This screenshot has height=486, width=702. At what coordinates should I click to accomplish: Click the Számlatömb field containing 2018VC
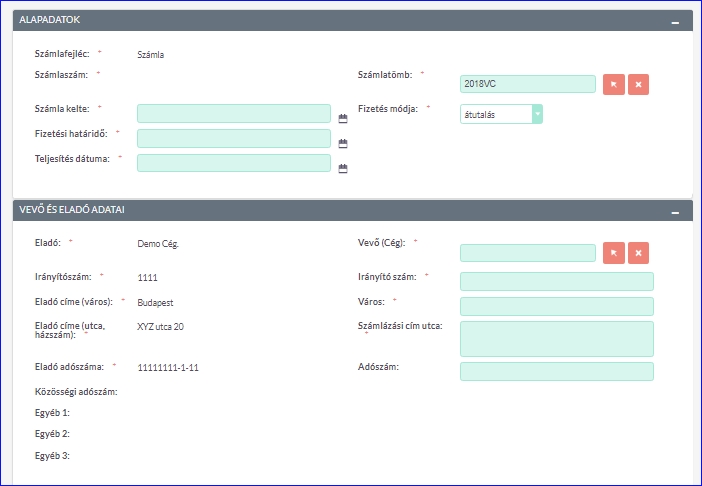[x=527, y=85]
